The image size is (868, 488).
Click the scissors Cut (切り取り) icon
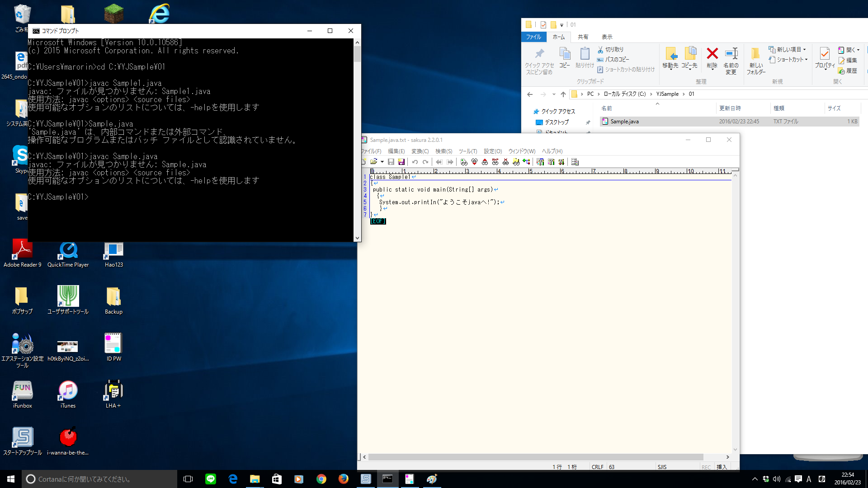click(600, 49)
